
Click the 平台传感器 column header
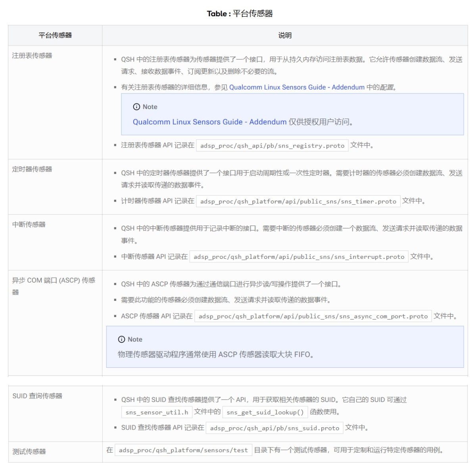click(55, 35)
